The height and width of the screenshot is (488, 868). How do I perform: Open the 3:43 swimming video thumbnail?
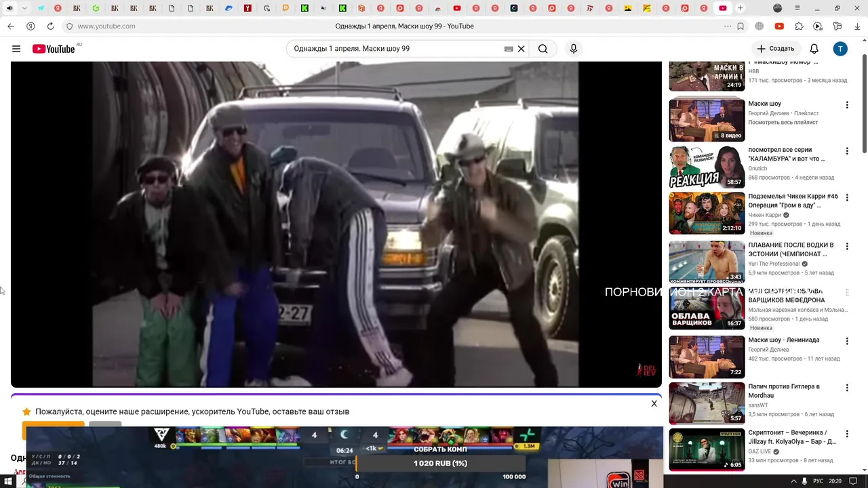coord(707,262)
